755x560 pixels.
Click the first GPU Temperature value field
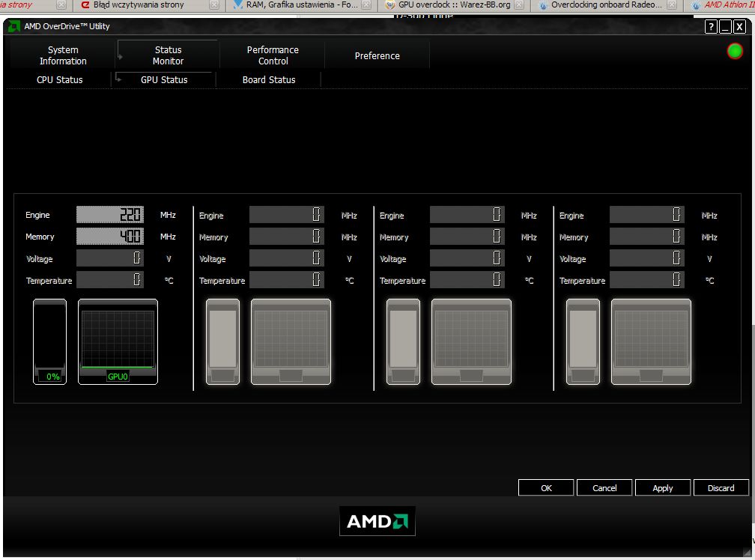(x=110, y=279)
